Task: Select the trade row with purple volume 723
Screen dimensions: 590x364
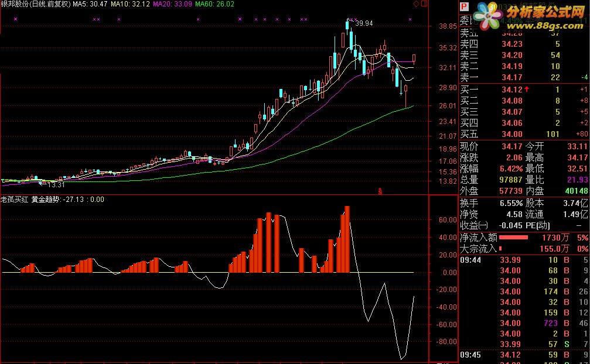Action: pos(524,323)
